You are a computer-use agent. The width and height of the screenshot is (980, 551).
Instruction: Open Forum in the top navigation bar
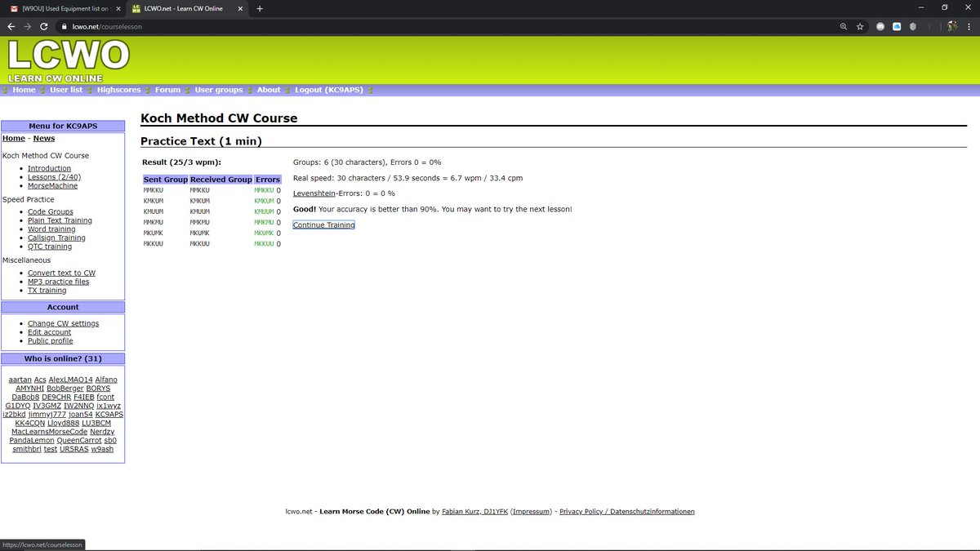[167, 90]
